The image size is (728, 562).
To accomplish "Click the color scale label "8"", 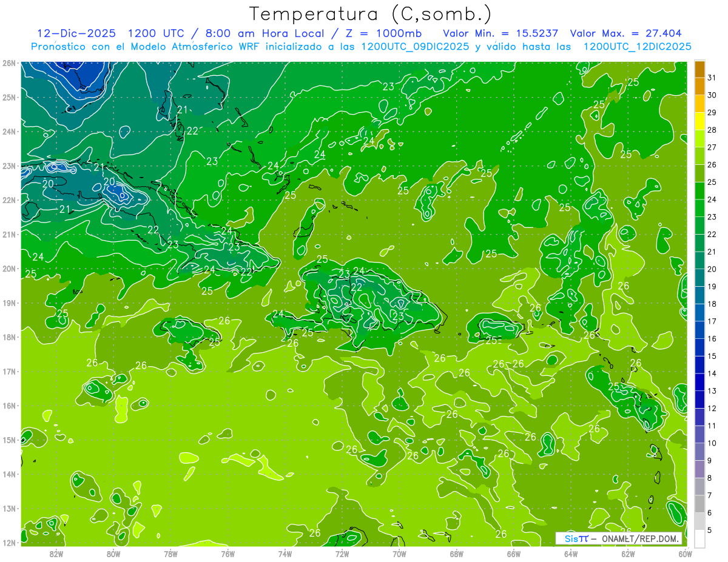I will (x=710, y=478).
